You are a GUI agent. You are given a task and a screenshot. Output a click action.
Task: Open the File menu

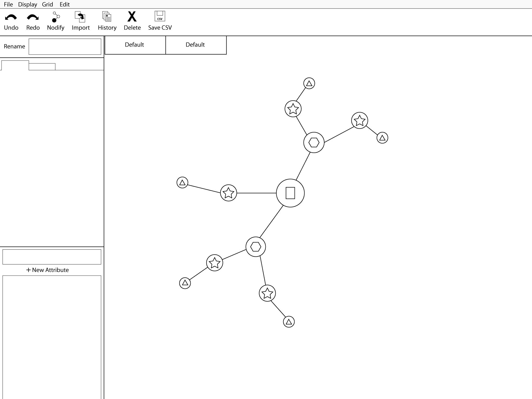(9, 4)
